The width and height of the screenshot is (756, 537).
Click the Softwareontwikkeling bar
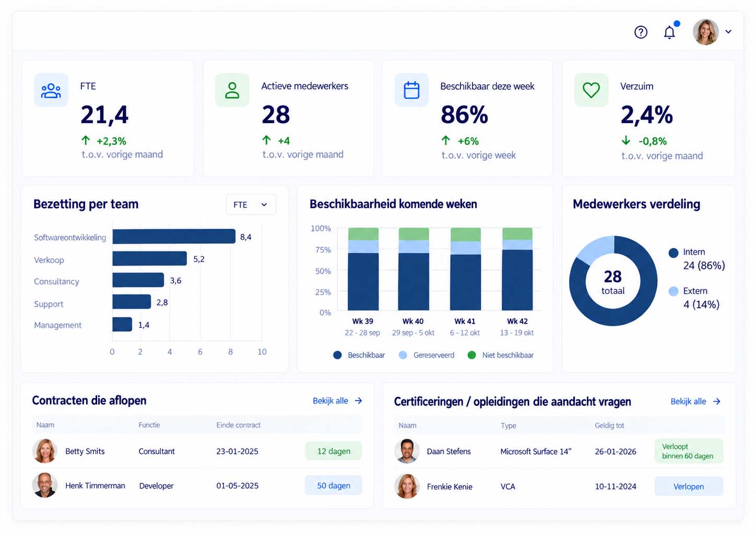pyautogui.click(x=174, y=236)
